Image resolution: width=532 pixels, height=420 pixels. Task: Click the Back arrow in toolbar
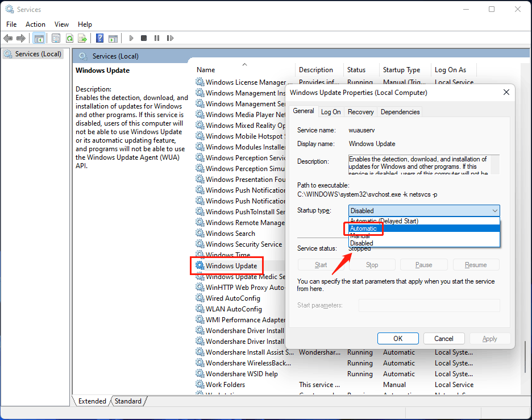(8, 38)
